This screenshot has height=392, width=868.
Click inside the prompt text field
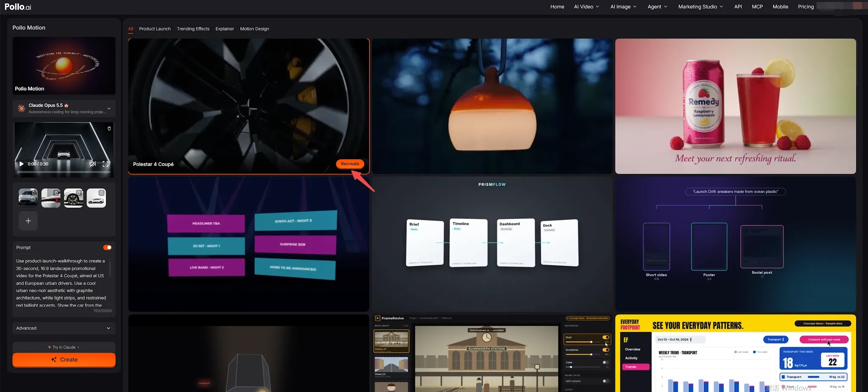(x=62, y=283)
